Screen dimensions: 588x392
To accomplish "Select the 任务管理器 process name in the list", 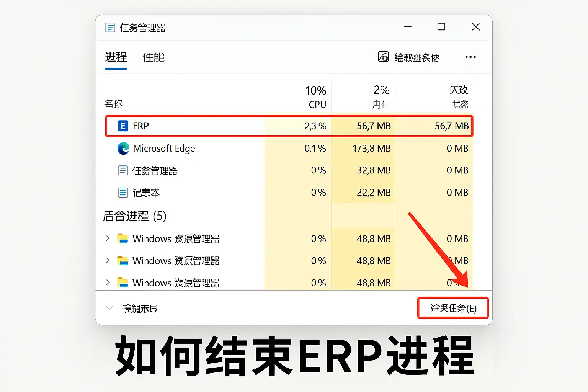I will tap(155, 171).
